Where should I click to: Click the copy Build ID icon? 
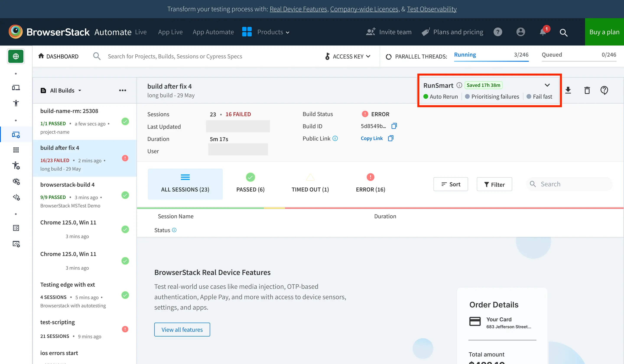click(394, 126)
